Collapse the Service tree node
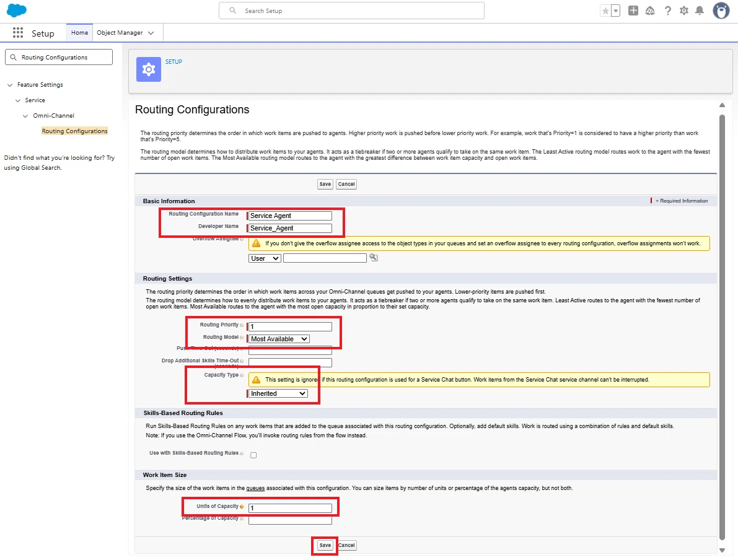 point(18,101)
